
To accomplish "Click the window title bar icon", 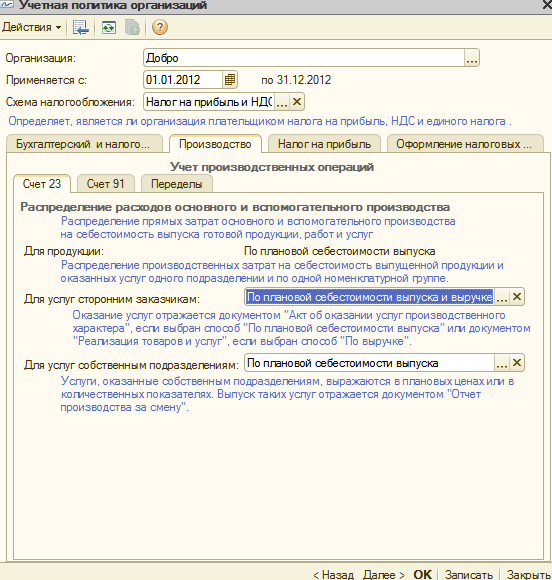I will tap(7, 4).
